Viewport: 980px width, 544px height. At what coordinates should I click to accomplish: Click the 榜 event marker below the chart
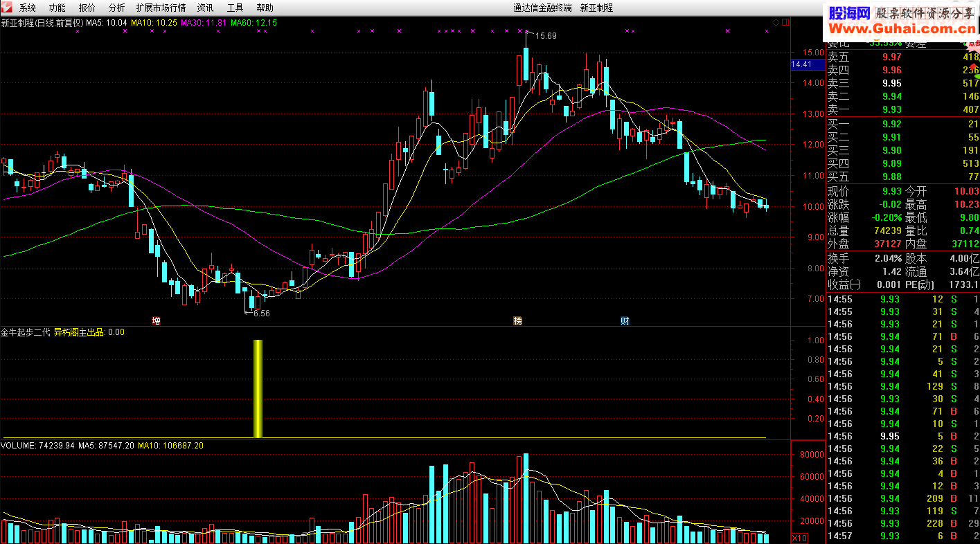click(x=517, y=320)
